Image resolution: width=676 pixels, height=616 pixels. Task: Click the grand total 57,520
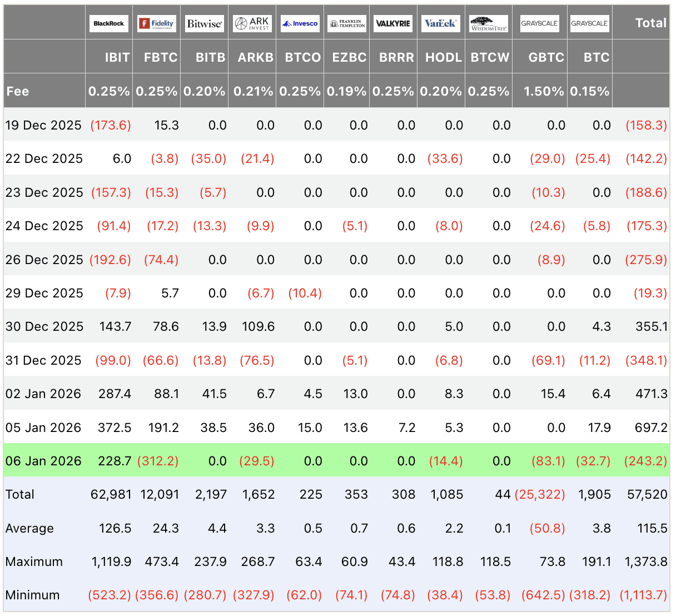[647, 494]
